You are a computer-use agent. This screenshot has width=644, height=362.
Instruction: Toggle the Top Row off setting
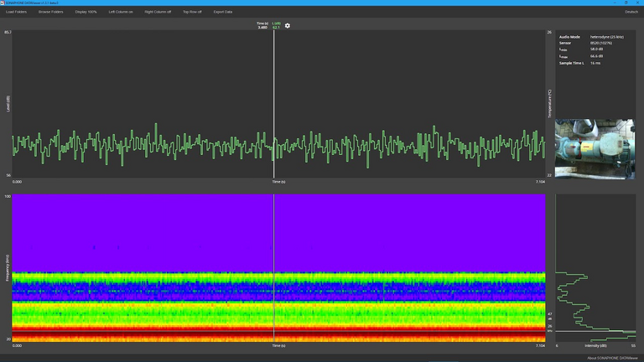(192, 12)
